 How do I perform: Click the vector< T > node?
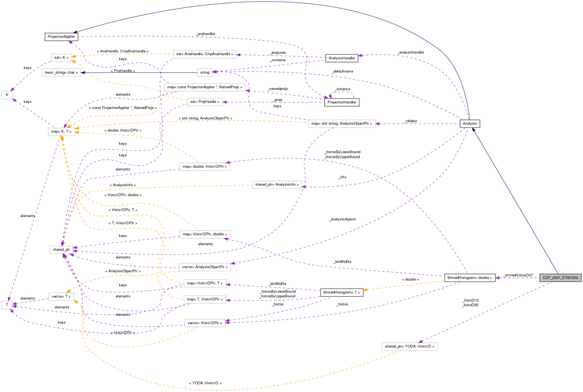click(x=61, y=297)
